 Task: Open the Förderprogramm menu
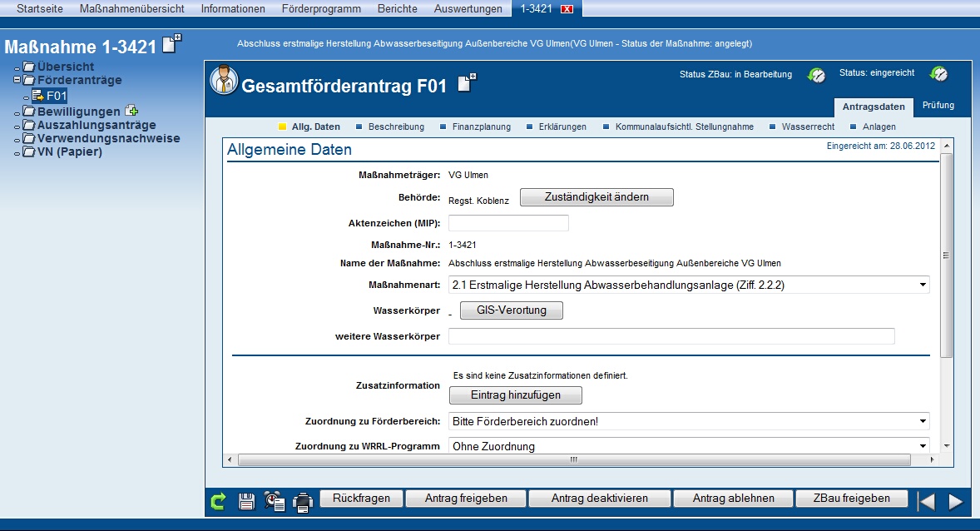click(321, 9)
